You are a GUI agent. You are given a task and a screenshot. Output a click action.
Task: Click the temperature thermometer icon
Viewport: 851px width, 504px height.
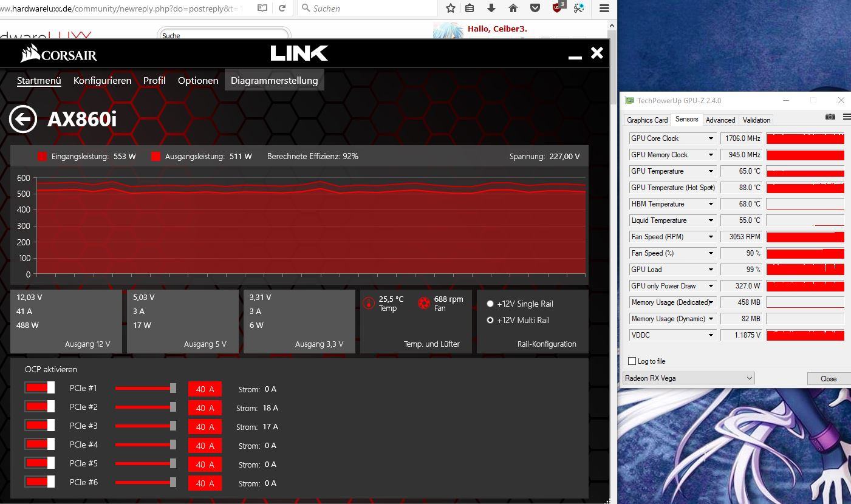point(369,303)
